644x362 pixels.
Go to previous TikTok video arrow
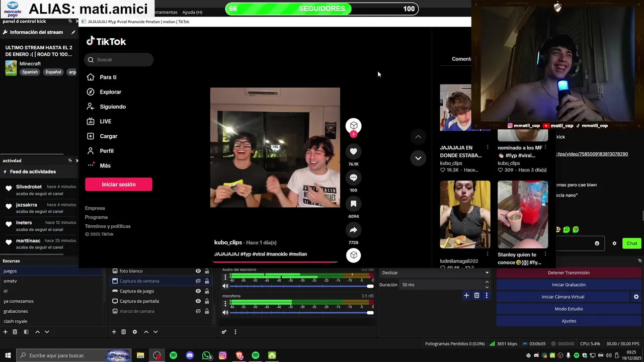pos(418,137)
